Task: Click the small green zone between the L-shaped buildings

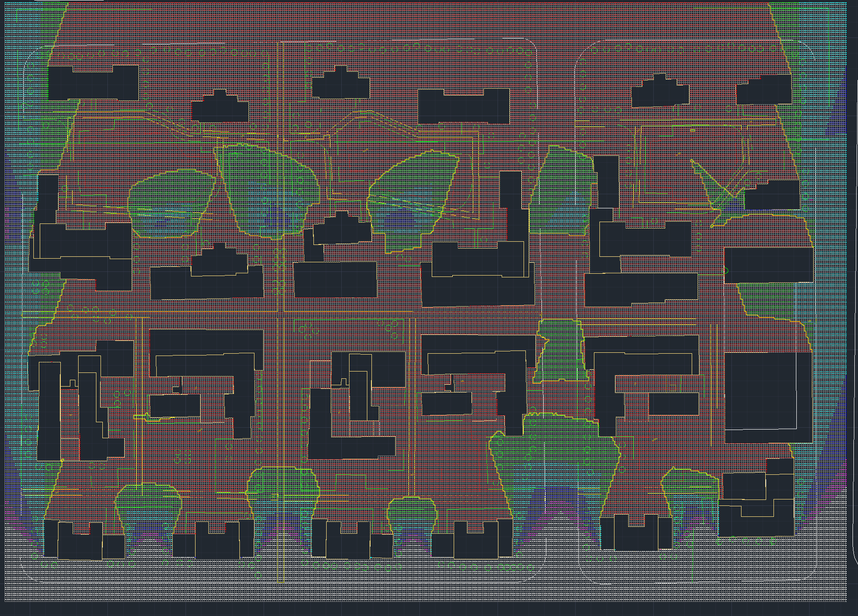Action: point(560,352)
